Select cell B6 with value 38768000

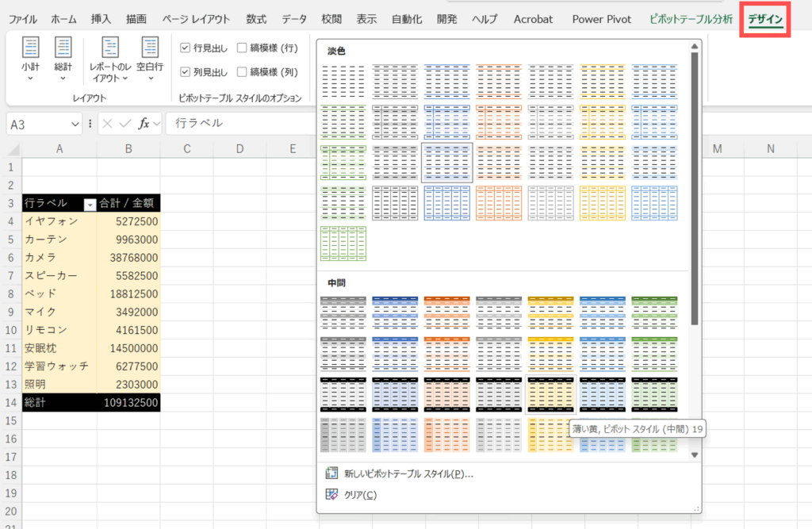click(x=129, y=258)
